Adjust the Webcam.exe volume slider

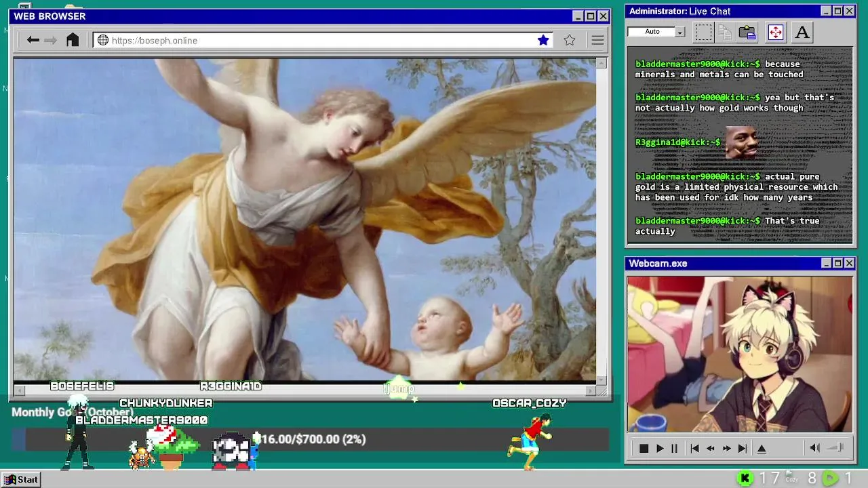837,447
